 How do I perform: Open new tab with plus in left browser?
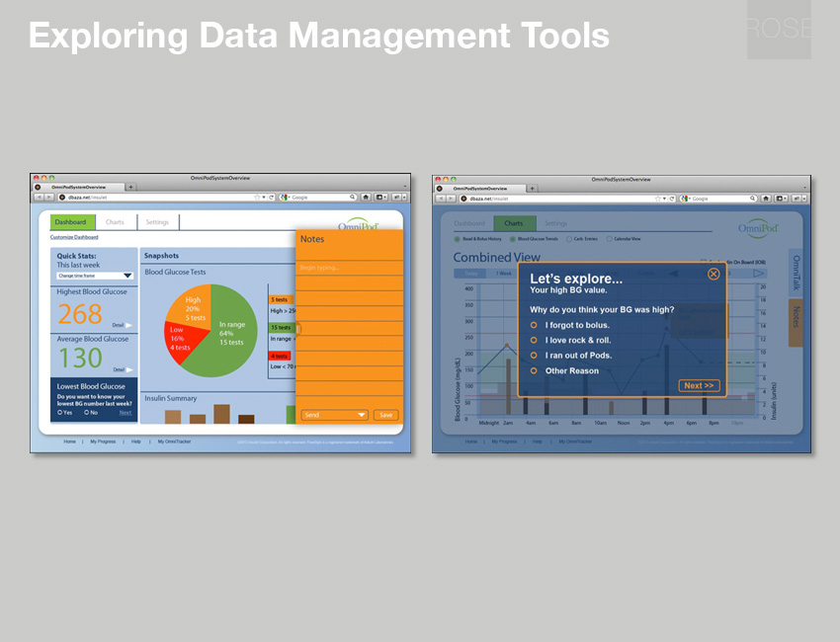pyautogui.click(x=130, y=187)
